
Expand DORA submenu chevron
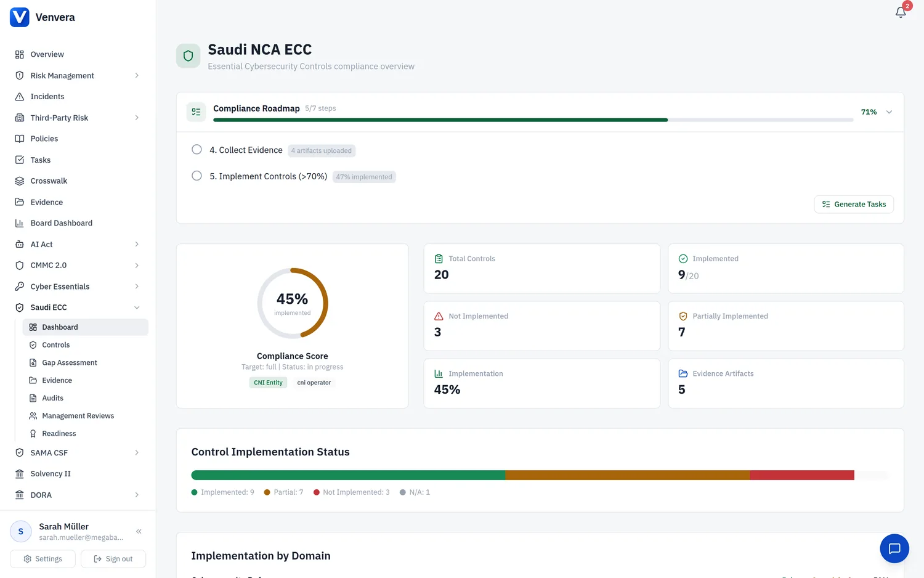click(137, 495)
